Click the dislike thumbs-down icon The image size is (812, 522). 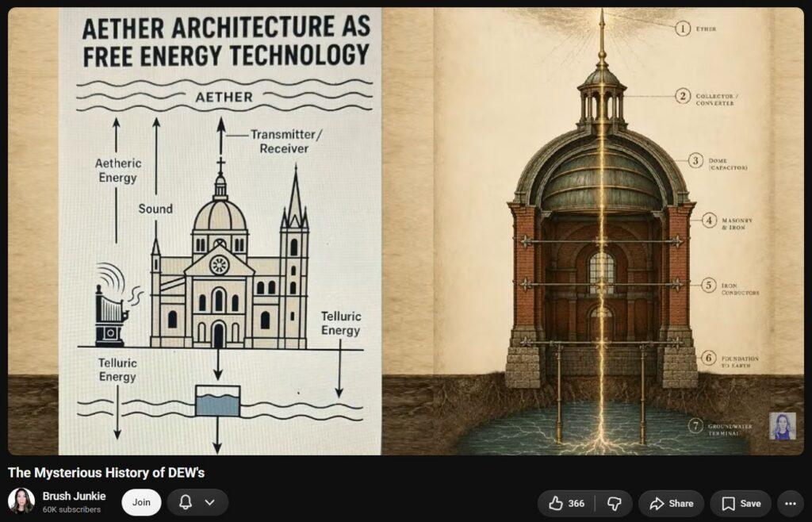(615, 503)
